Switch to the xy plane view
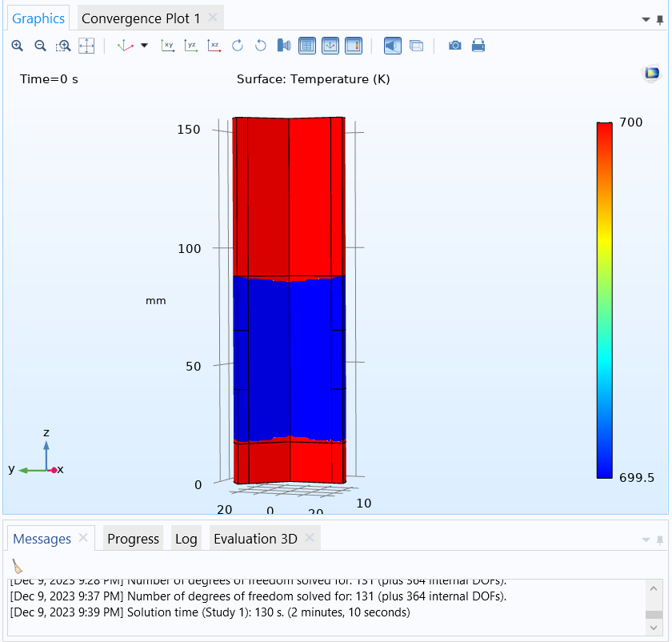 pos(167,46)
